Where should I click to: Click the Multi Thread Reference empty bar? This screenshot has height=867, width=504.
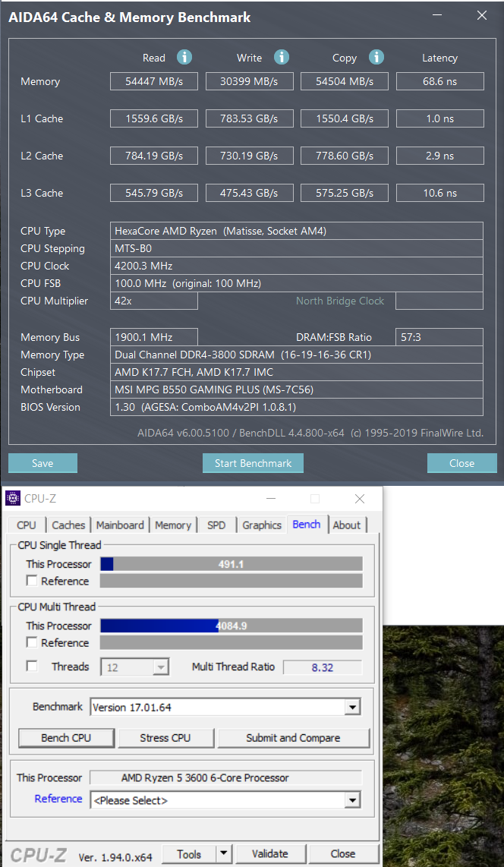pos(232,642)
